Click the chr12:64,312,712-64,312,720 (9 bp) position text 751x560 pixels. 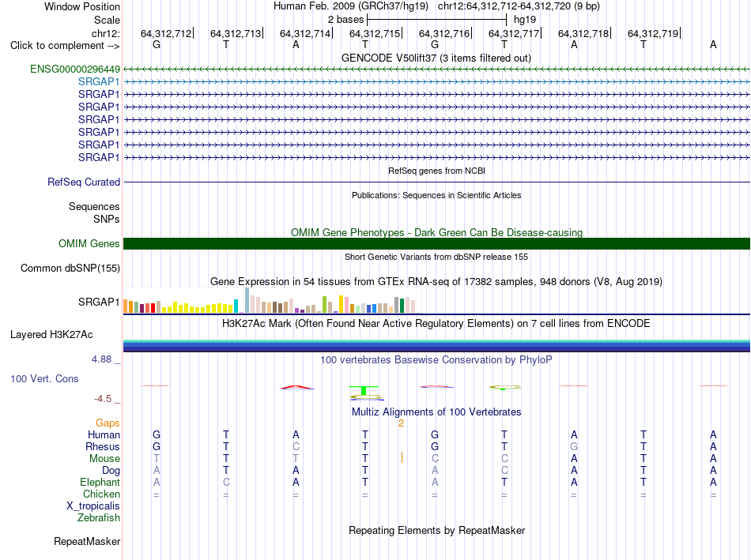coord(519,6)
